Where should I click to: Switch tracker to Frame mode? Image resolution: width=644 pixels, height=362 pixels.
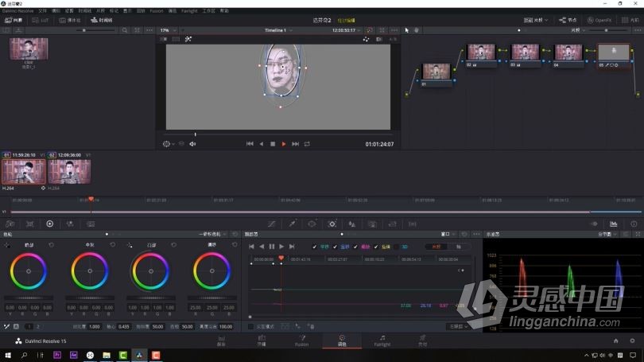click(x=459, y=247)
